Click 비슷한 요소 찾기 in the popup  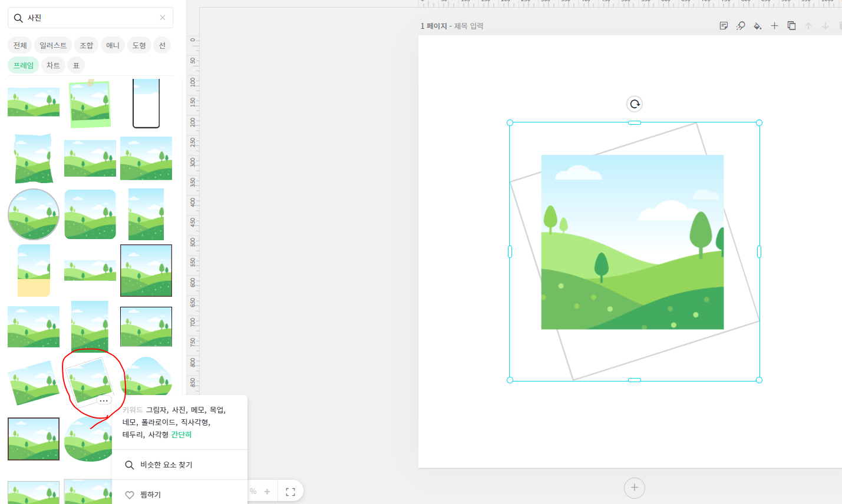coord(166,465)
